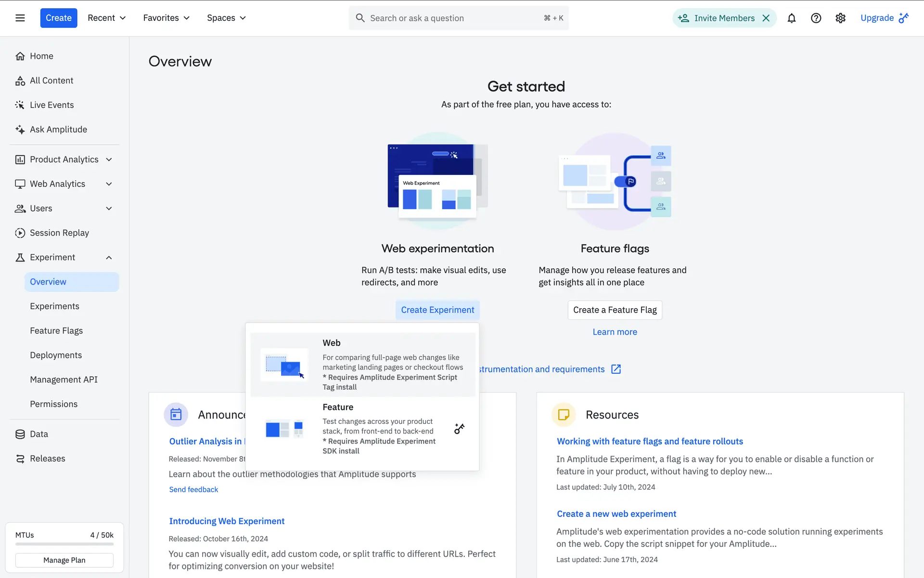The height and width of the screenshot is (578, 924).
Task: Click the Create a Feature Flag button
Action: click(615, 310)
